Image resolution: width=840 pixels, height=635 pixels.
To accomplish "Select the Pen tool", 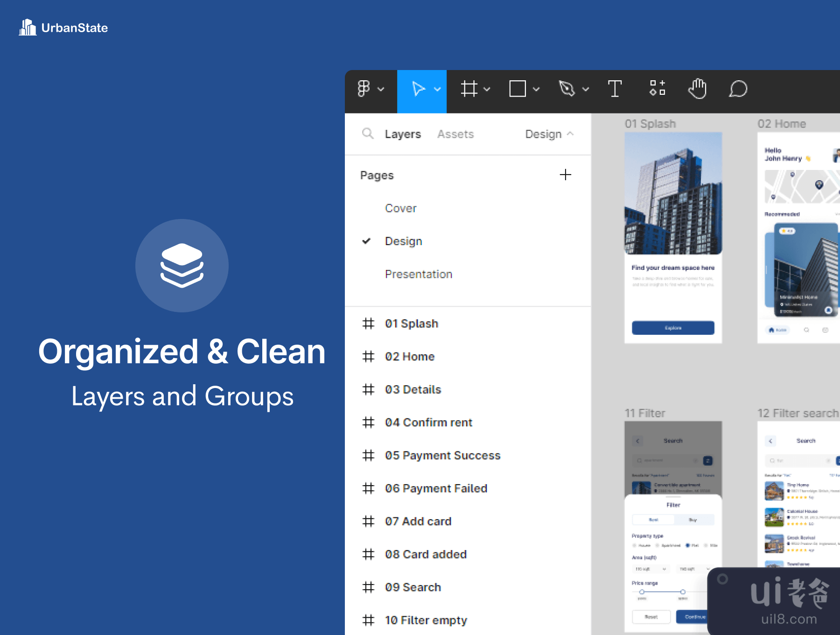I will (x=567, y=89).
